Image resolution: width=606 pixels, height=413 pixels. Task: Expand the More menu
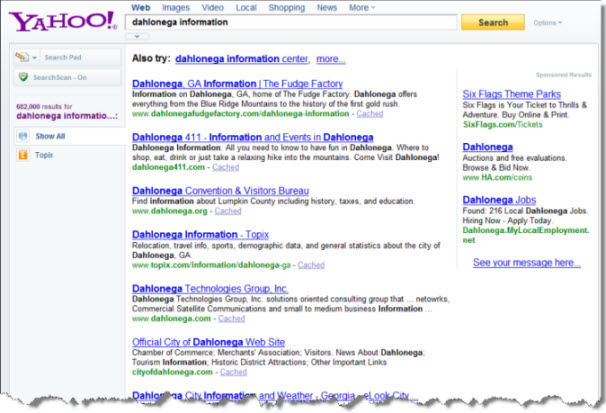coord(362,8)
